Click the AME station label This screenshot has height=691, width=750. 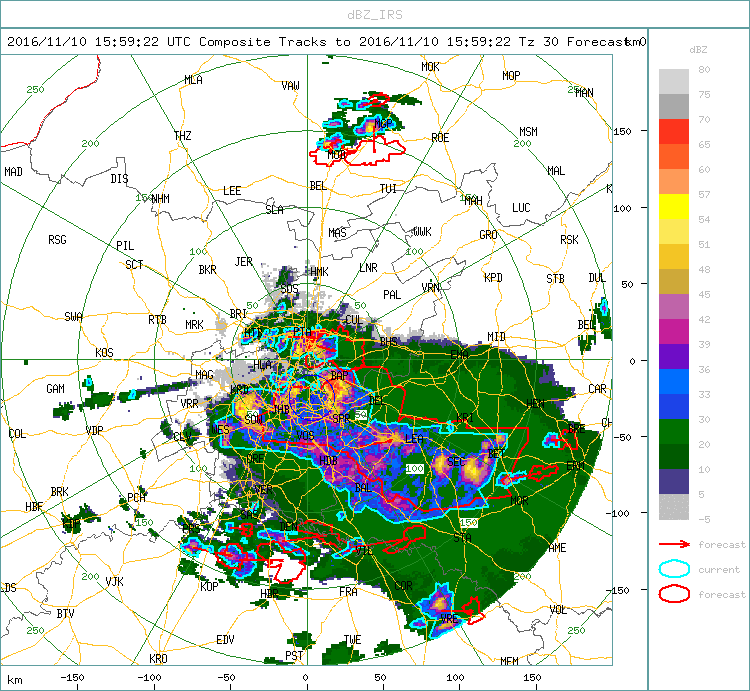(x=557, y=548)
